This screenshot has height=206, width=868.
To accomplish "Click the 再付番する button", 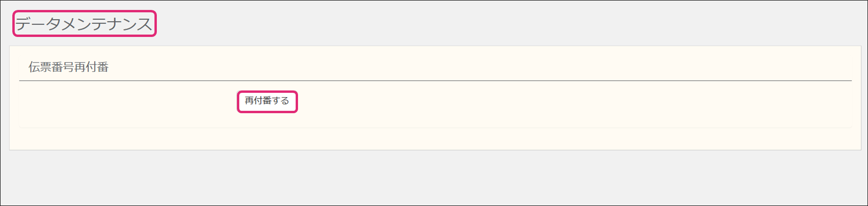I will [x=267, y=101].
